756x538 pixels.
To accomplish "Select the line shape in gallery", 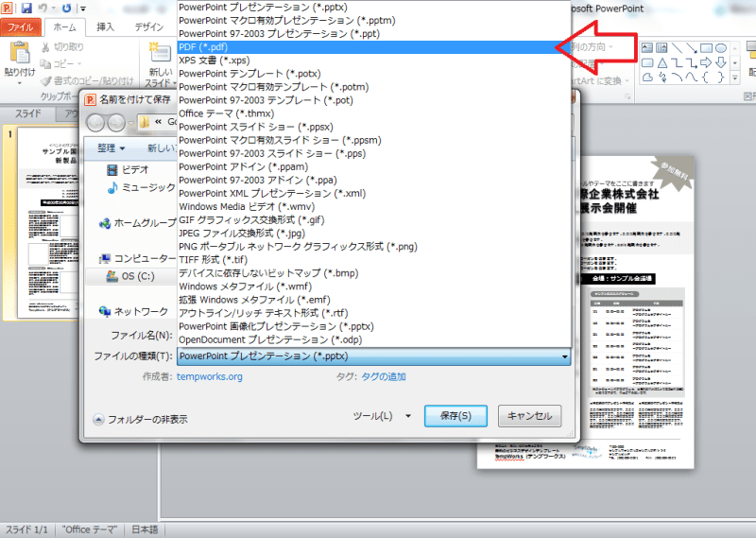I will (x=677, y=48).
